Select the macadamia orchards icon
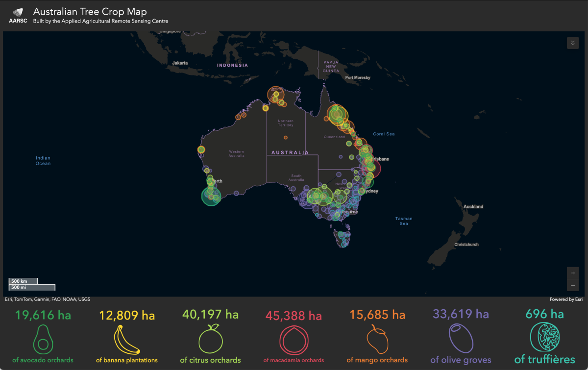The height and width of the screenshot is (370, 588). pyautogui.click(x=294, y=339)
